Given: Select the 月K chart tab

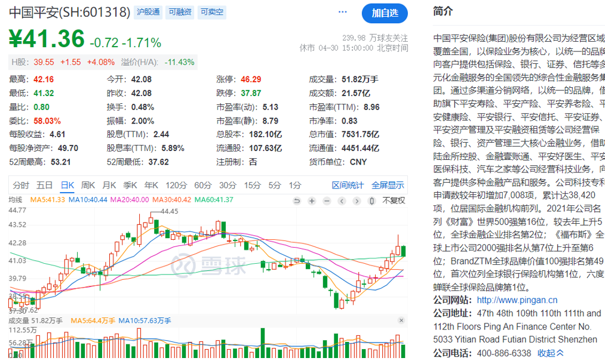Looking at the screenshot, I should tap(109, 186).
